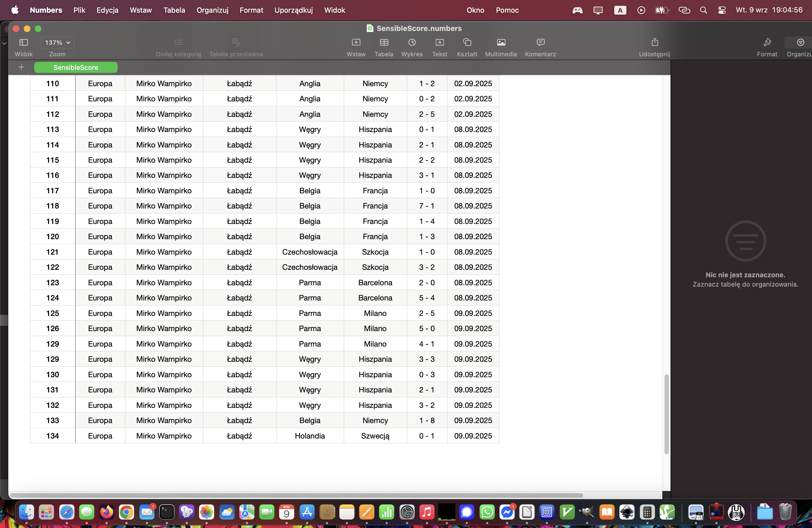Open the Multimedia insert icon
The width and height of the screenshot is (812, 528).
[501, 42]
